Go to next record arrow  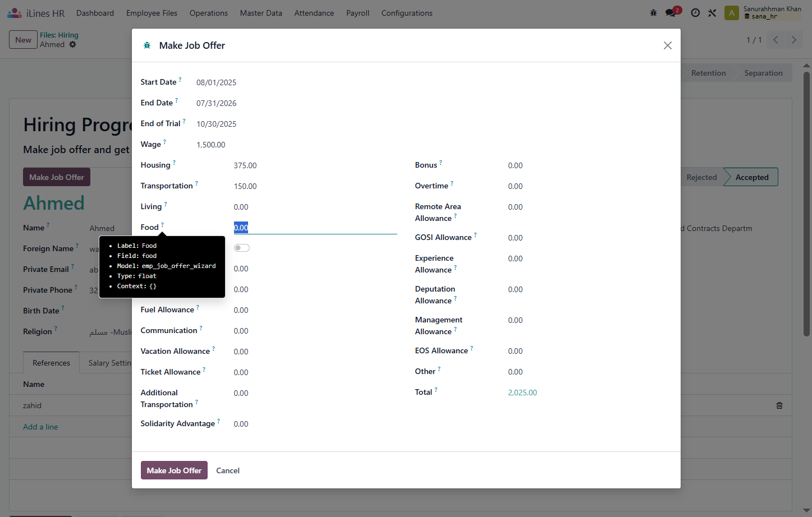pos(793,40)
